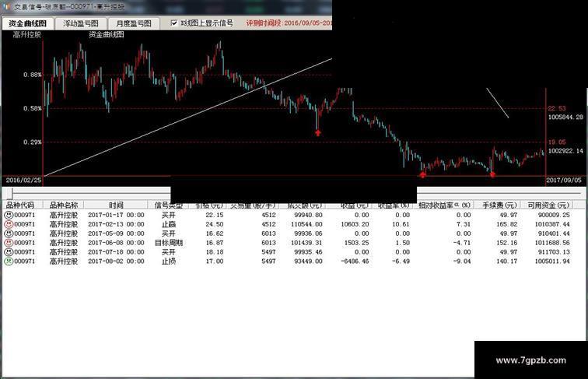Click the chart end date 2017/09/05
This screenshot has width=588, height=379.
tap(564, 180)
